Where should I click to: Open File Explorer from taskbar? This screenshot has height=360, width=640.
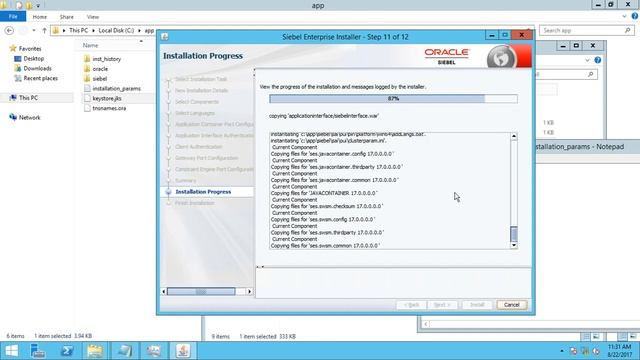coord(95,351)
